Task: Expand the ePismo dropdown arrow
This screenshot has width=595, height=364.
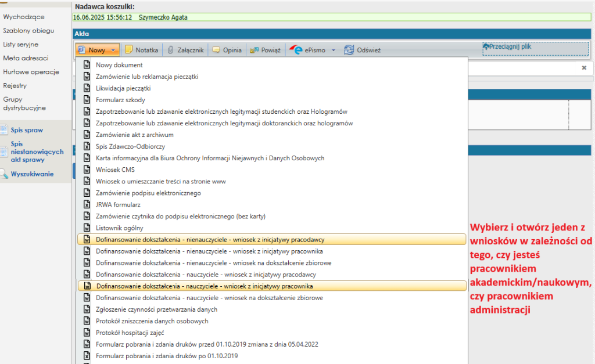Action: pyautogui.click(x=334, y=50)
